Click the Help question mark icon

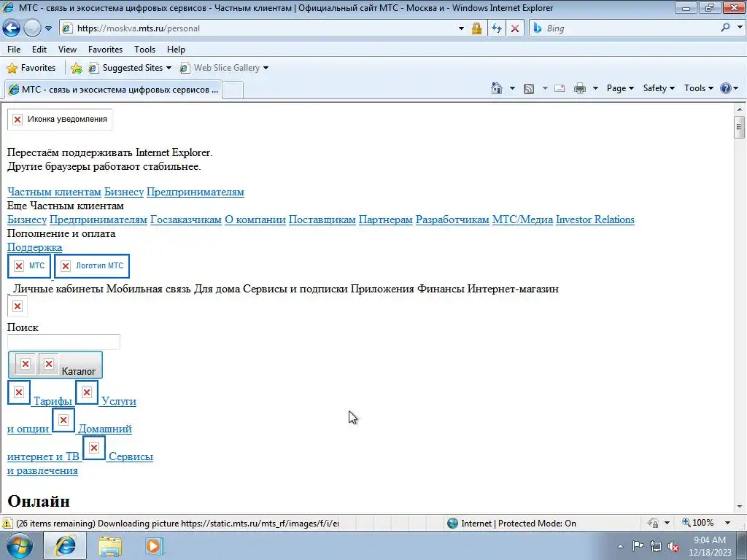pos(726,88)
